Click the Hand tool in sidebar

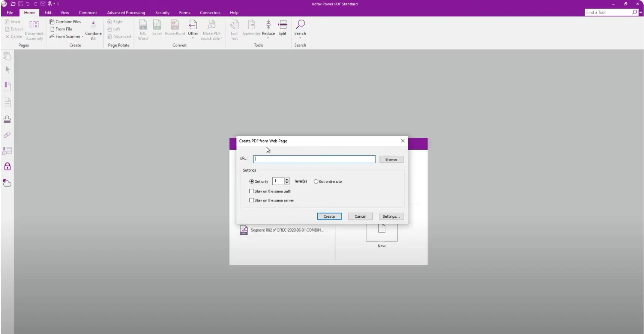7,56
